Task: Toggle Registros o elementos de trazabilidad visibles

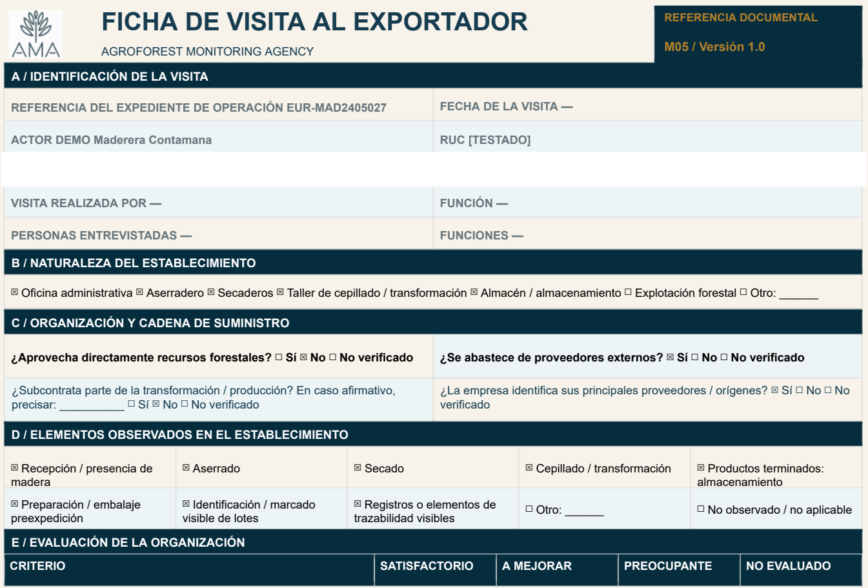Action: pyautogui.click(x=358, y=504)
